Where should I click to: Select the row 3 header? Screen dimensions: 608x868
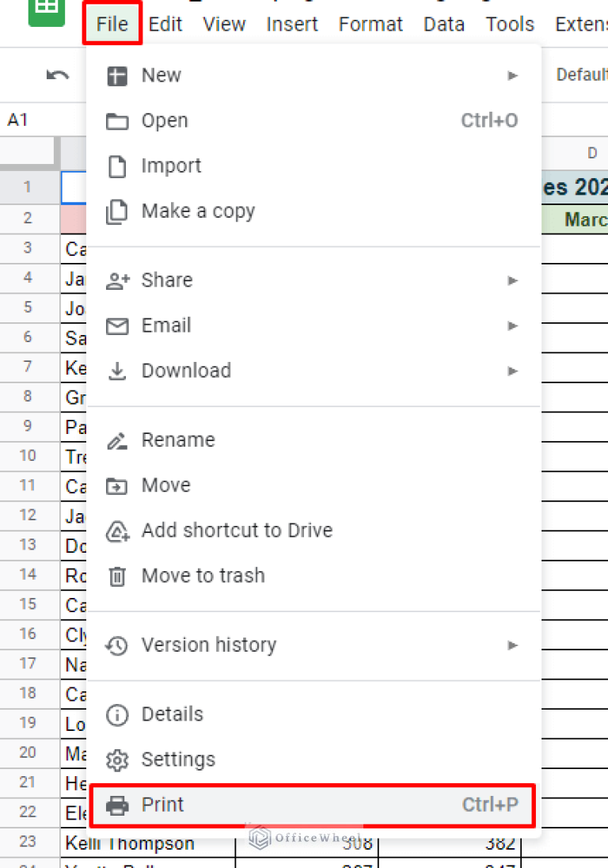[28, 249]
